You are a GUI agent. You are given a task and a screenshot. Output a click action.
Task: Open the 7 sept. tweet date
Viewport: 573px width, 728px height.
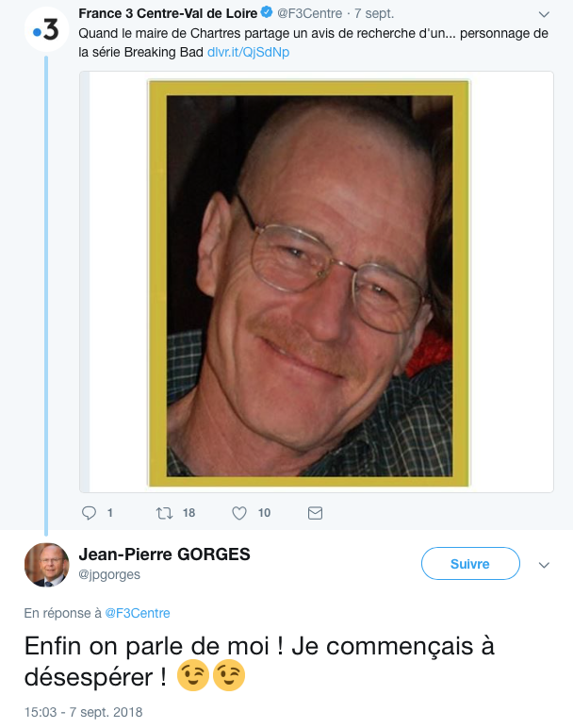pyautogui.click(x=374, y=13)
